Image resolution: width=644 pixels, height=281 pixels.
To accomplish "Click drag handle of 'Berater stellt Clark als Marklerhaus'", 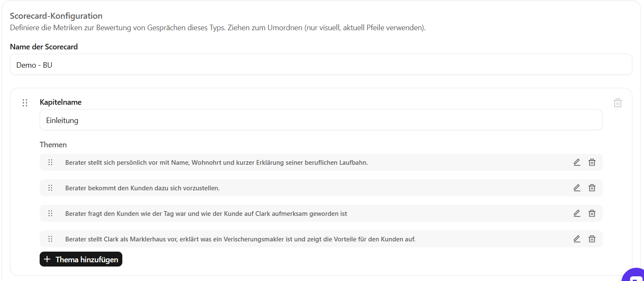I will pyautogui.click(x=50, y=239).
